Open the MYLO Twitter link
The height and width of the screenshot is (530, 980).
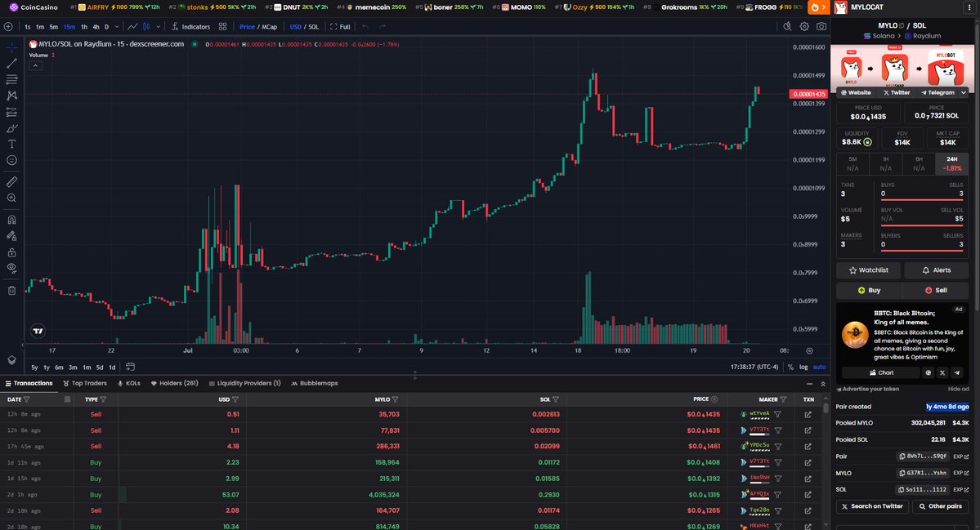[x=897, y=92]
